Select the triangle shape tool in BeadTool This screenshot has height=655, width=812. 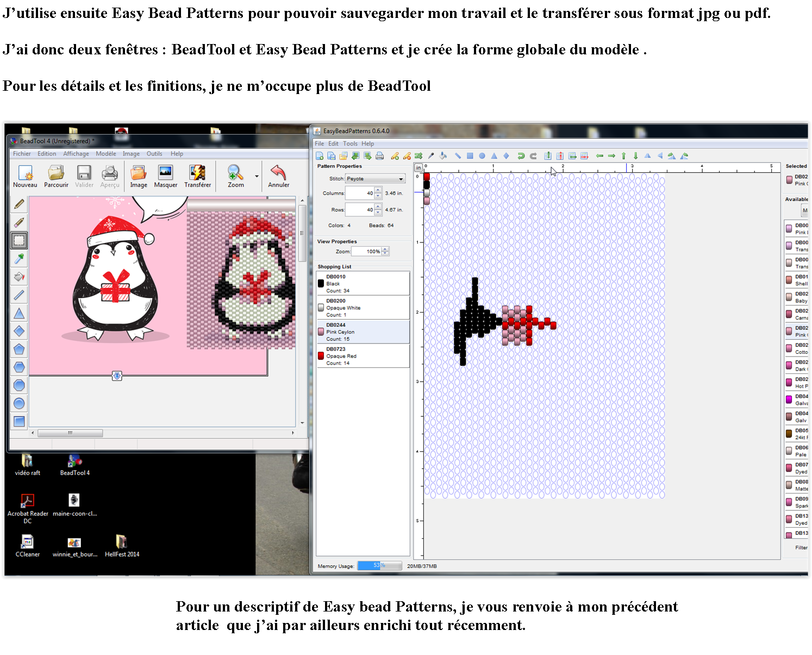pos(19,313)
